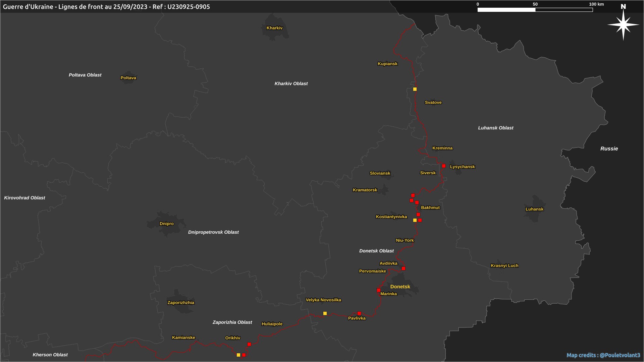The height and width of the screenshot is (362, 644).
Task: Click the Krasnyi Luch label
Action: pyautogui.click(x=504, y=265)
